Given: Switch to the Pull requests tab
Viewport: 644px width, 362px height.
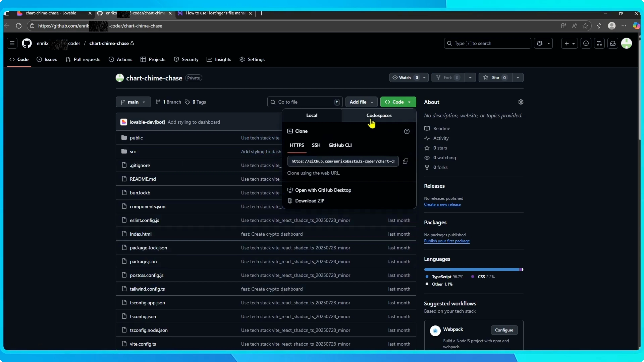Looking at the screenshot, I should point(83,59).
